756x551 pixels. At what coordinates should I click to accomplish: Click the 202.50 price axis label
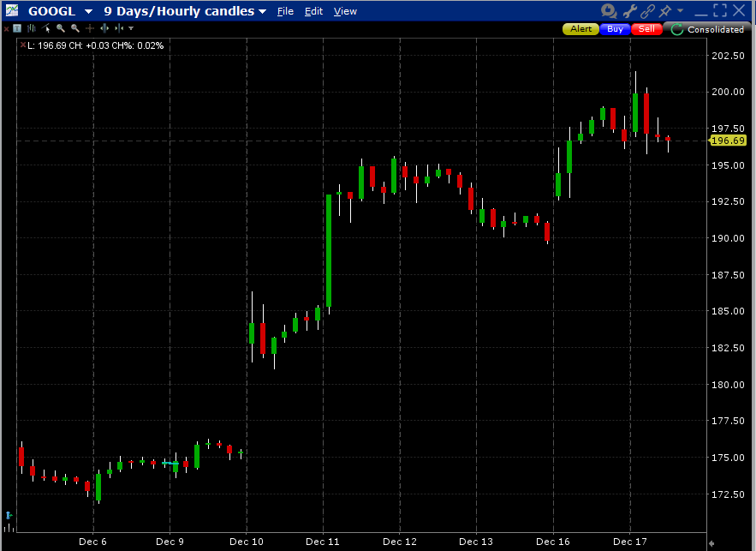pyautogui.click(x=728, y=56)
